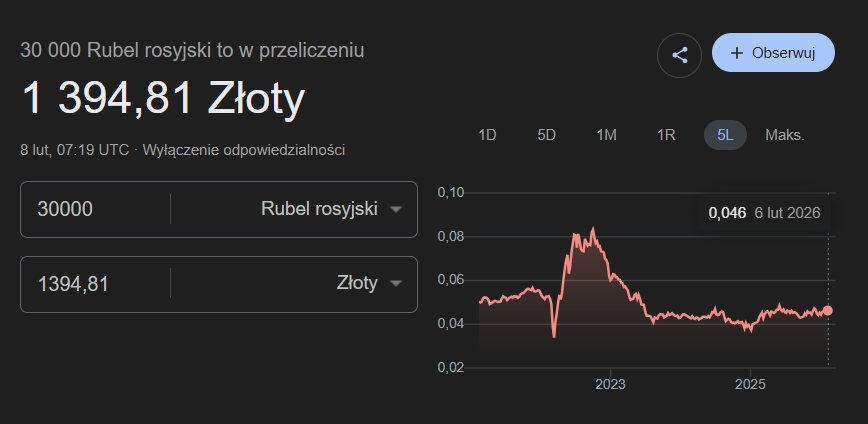Click the 2023 label on chart axis
The width and height of the screenshot is (868, 424).
coord(610,384)
